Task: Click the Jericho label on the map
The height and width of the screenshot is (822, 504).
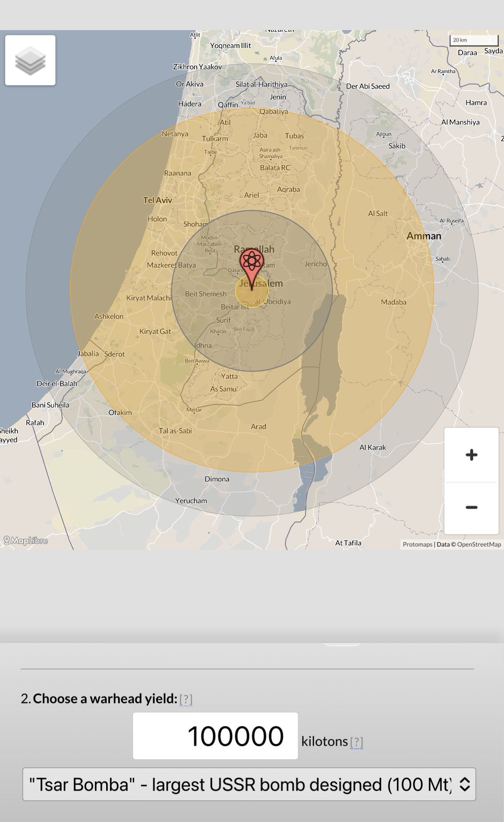Action: coord(316,264)
